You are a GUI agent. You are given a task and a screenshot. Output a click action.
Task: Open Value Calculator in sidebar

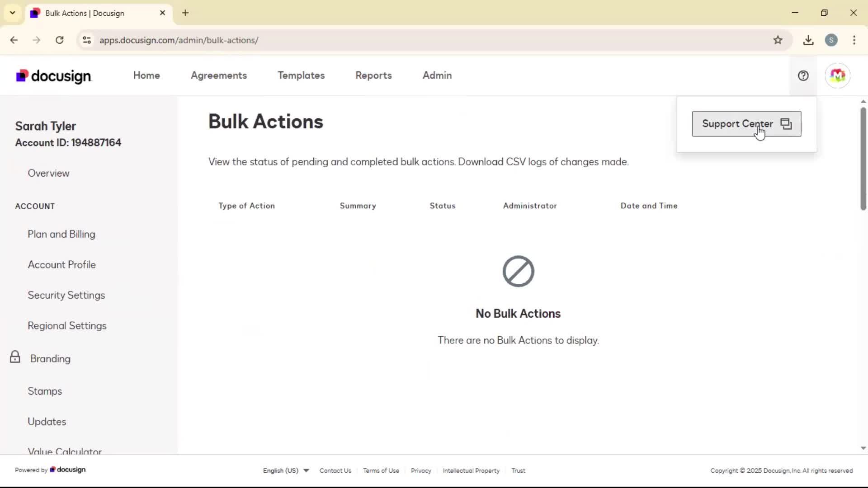(x=65, y=451)
